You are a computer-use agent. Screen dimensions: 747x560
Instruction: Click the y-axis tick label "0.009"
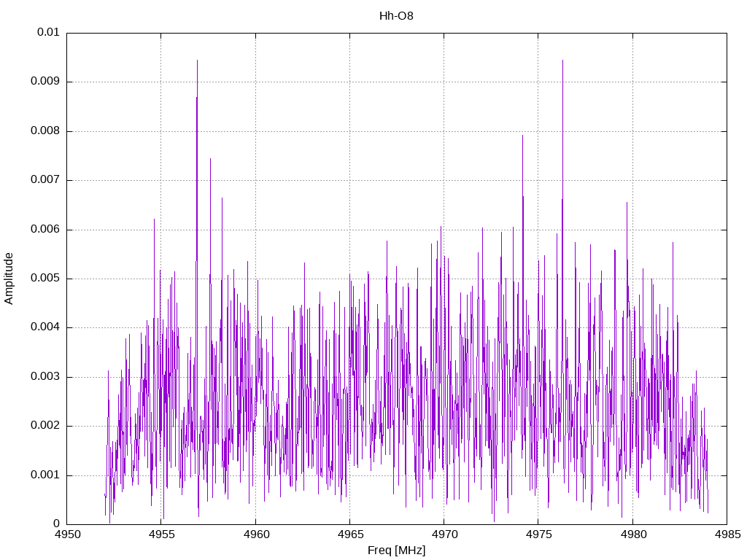click(x=45, y=82)
